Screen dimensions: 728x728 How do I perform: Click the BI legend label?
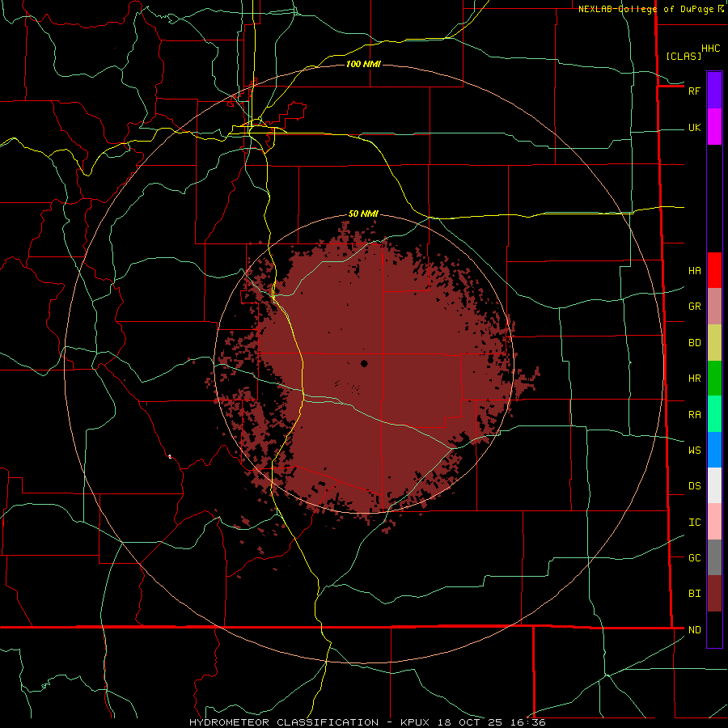(x=694, y=594)
